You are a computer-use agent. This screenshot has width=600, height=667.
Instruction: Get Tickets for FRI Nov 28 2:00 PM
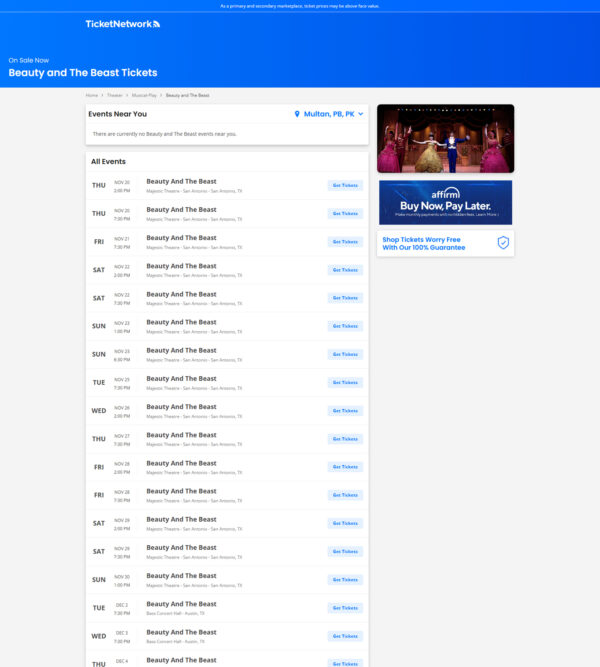345,467
